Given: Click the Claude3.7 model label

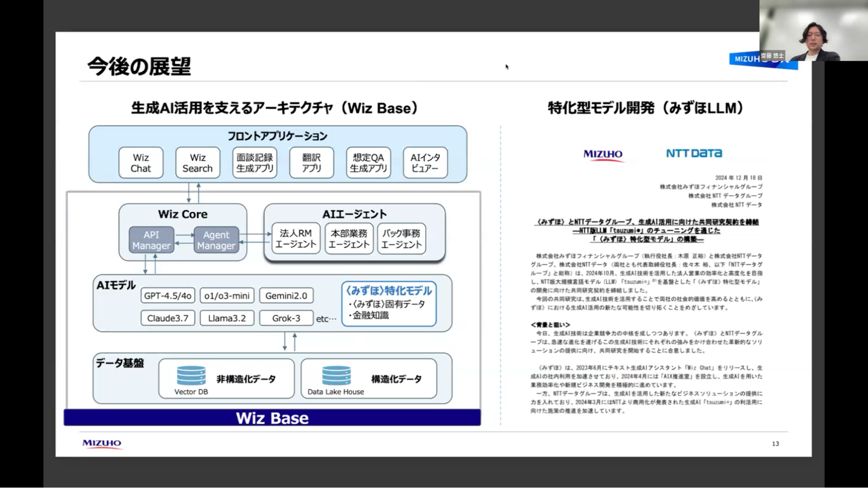Looking at the screenshot, I should [x=168, y=318].
